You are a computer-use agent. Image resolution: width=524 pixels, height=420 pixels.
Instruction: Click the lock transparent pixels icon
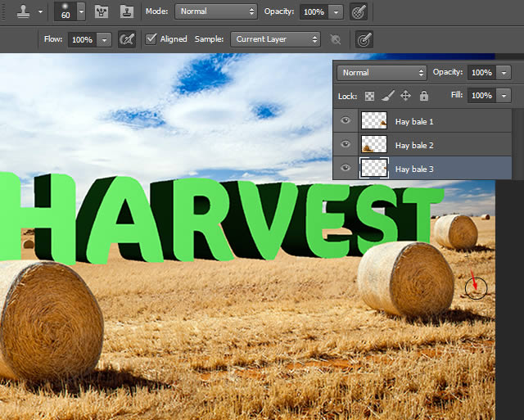pos(369,97)
